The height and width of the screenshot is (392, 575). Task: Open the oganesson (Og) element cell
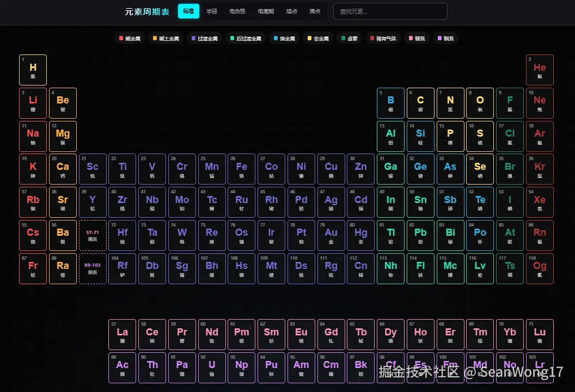pos(540,268)
